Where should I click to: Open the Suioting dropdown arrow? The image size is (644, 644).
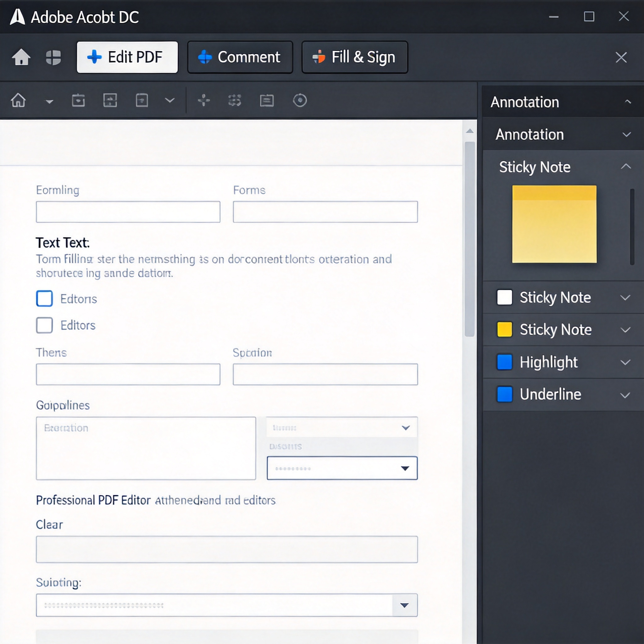[405, 605]
